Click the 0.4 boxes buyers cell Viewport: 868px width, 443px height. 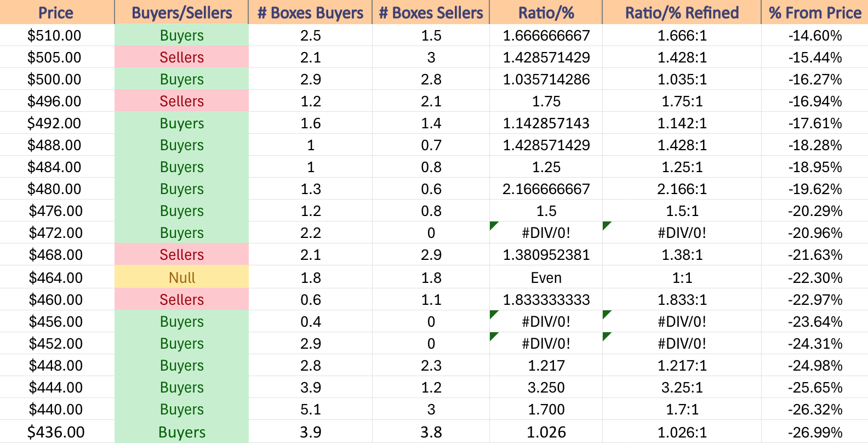tap(310, 321)
